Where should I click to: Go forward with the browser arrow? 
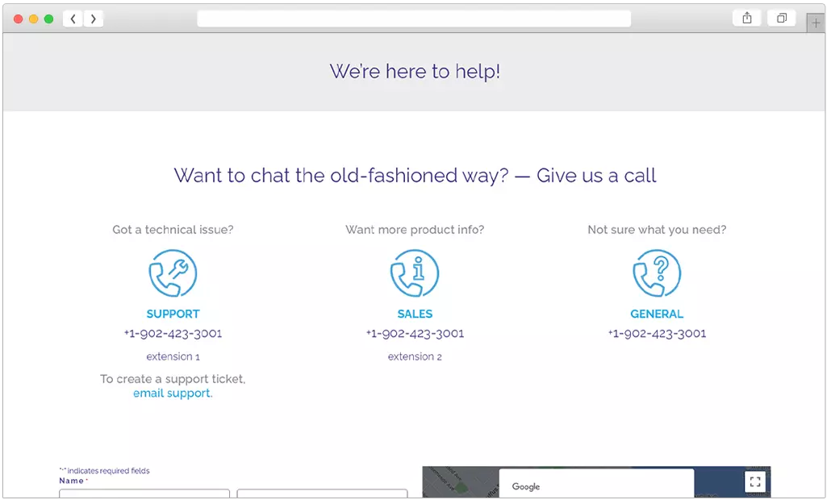pyautogui.click(x=94, y=19)
